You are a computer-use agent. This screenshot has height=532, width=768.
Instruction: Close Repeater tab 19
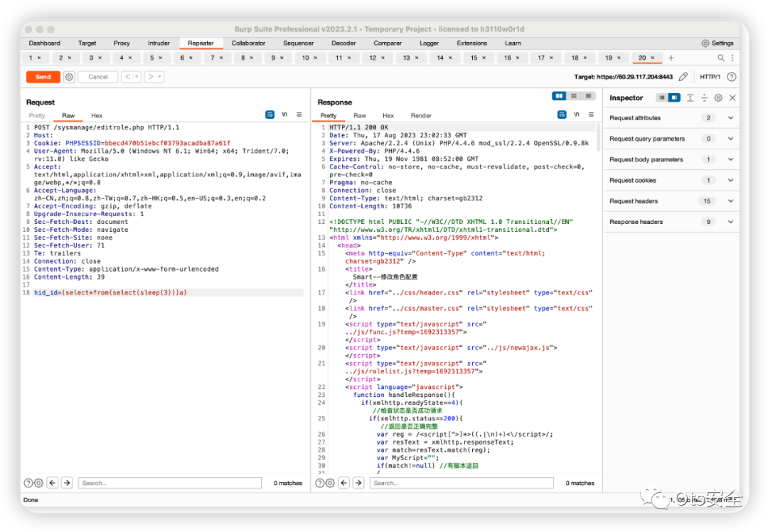tap(619, 58)
